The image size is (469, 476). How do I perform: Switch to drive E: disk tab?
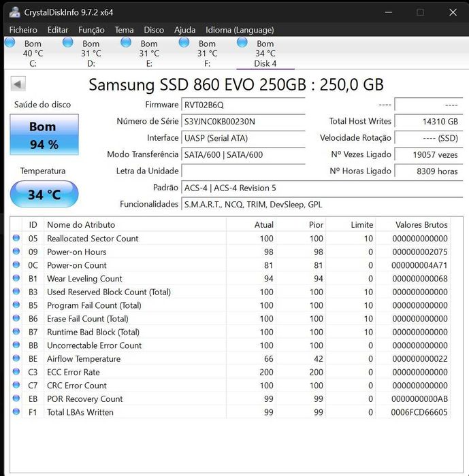pyautogui.click(x=149, y=54)
